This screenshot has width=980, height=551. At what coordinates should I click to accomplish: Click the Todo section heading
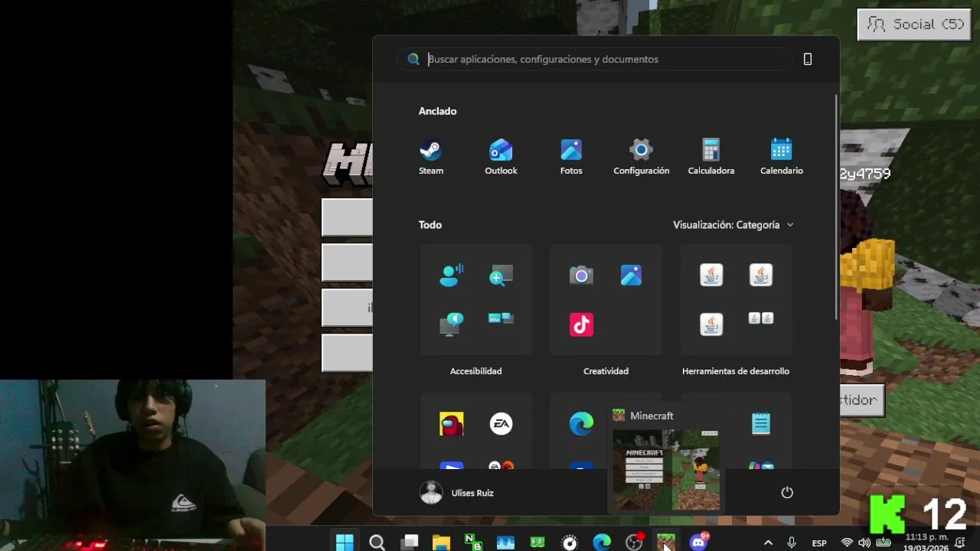(x=430, y=224)
